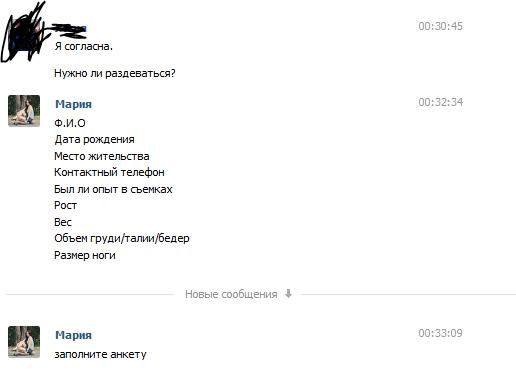Click the 'Объем груди/талии/бедер' line
516x381 pixels.
click(122, 238)
